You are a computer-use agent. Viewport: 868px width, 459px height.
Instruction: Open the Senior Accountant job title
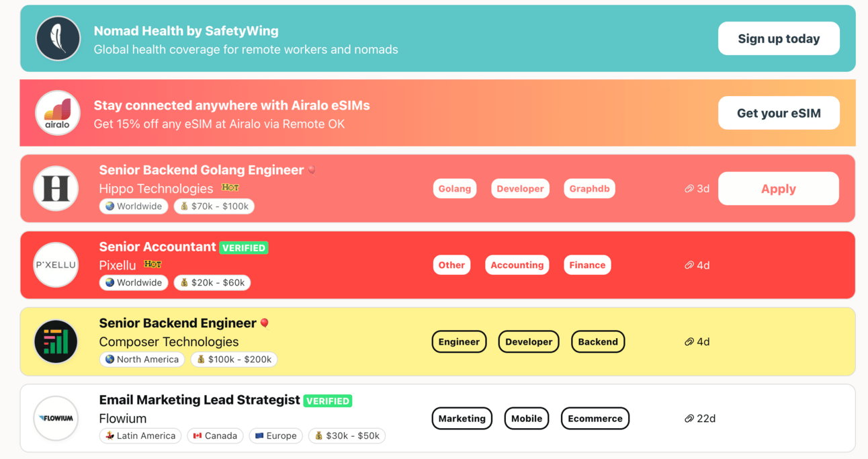pyautogui.click(x=157, y=247)
